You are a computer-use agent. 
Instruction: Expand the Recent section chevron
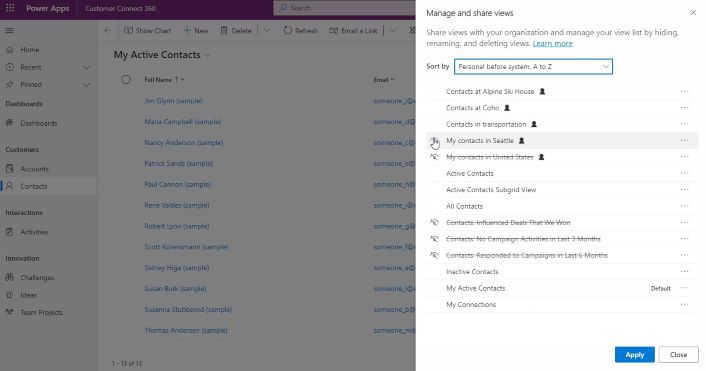(86, 68)
